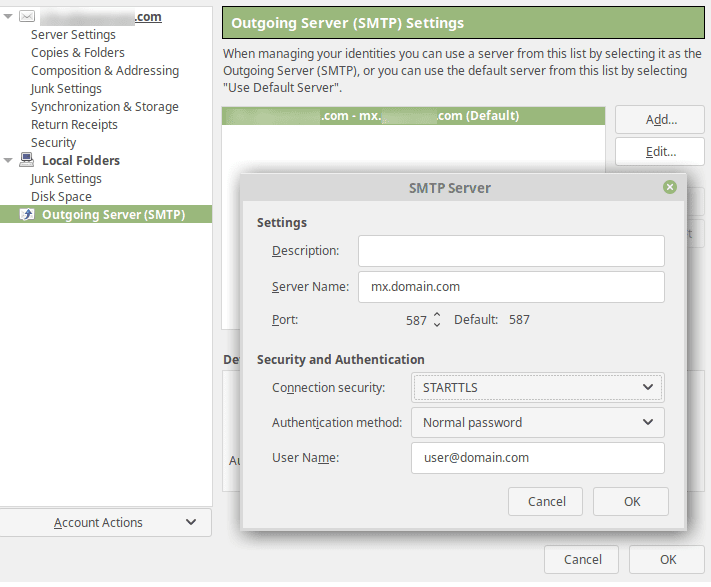Image resolution: width=711 pixels, height=587 pixels.
Task: Click the Server Name input field
Action: (511, 287)
